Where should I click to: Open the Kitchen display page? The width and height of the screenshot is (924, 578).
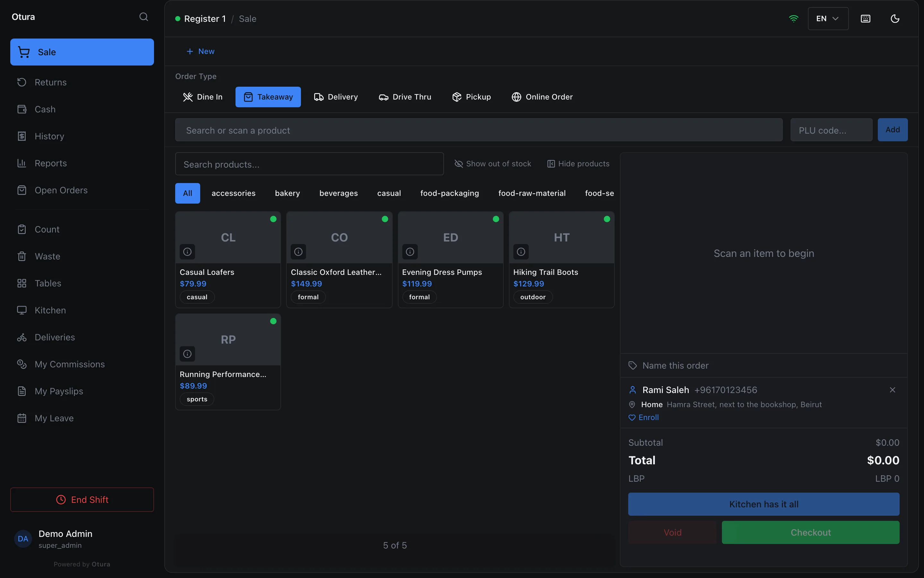pyautogui.click(x=82, y=311)
